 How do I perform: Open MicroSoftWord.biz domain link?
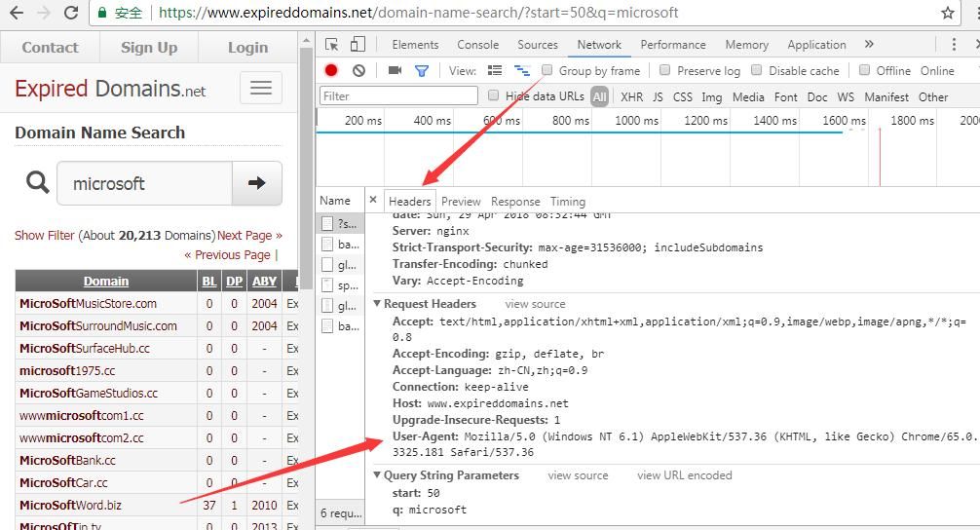70,505
